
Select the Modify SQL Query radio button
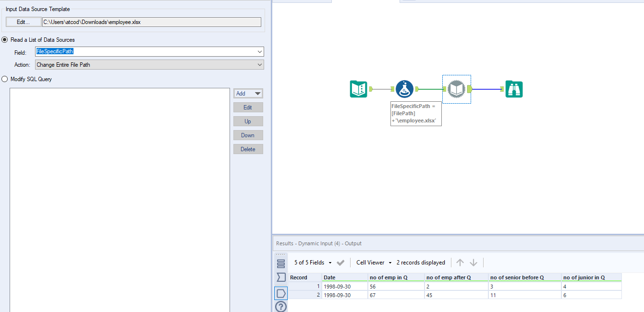4,79
